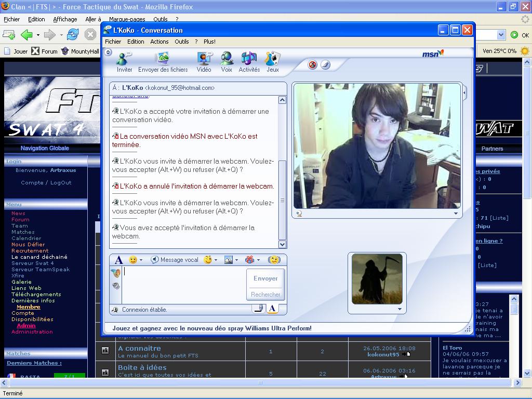Click webcam options icon below video
Image resolution: width=532 pixels, height=399 pixels.
(x=299, y=214)
